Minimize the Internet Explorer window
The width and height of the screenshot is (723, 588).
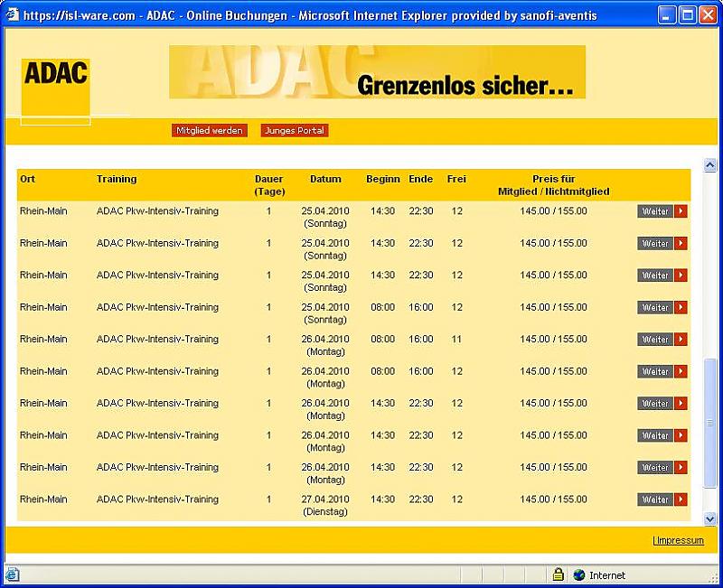[x=667, y=14]
